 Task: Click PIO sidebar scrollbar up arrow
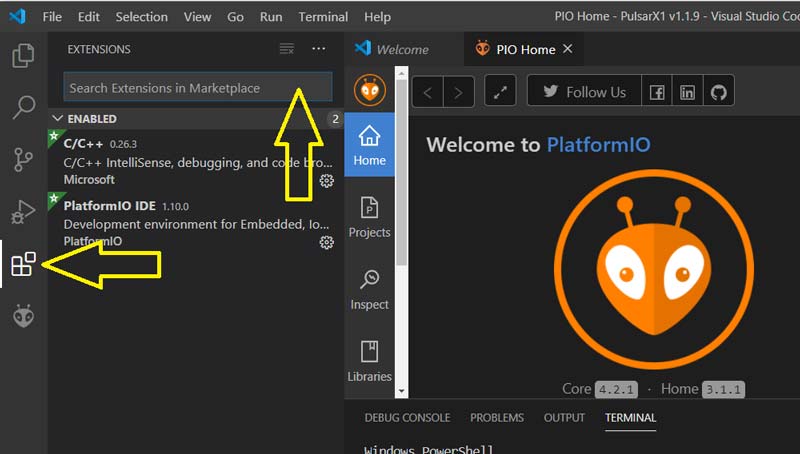[x=402, y=73]
